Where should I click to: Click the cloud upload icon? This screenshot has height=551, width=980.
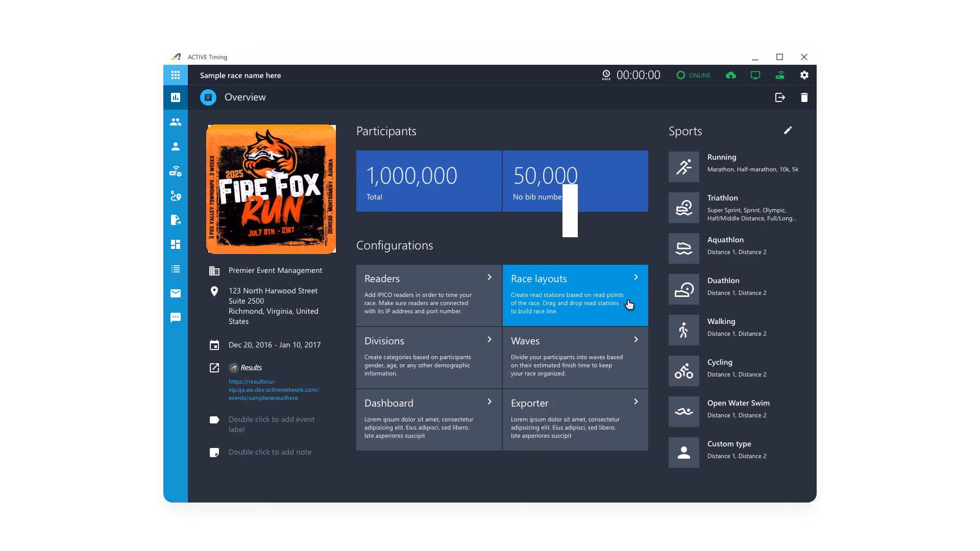pyautogui.click(x=731, y=75)
